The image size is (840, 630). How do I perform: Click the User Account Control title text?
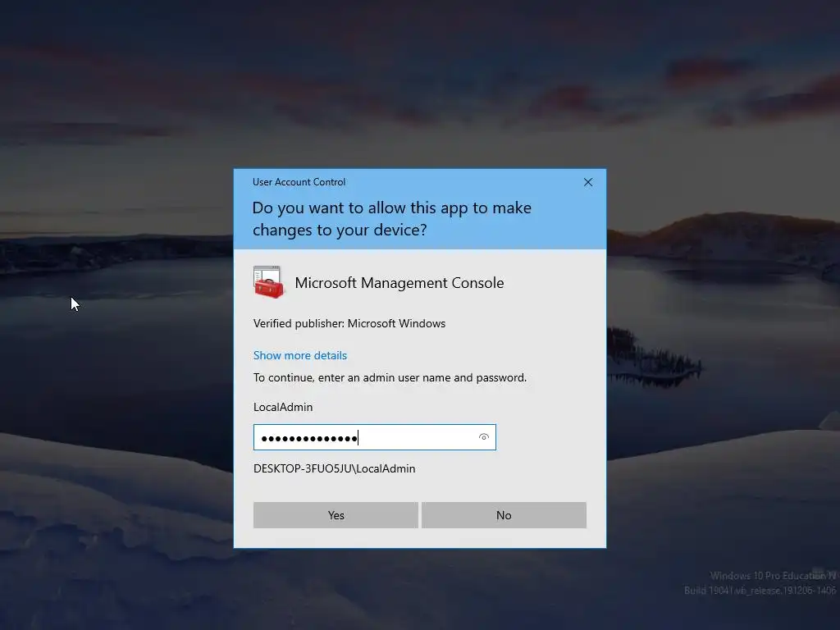tap(299, 182)
